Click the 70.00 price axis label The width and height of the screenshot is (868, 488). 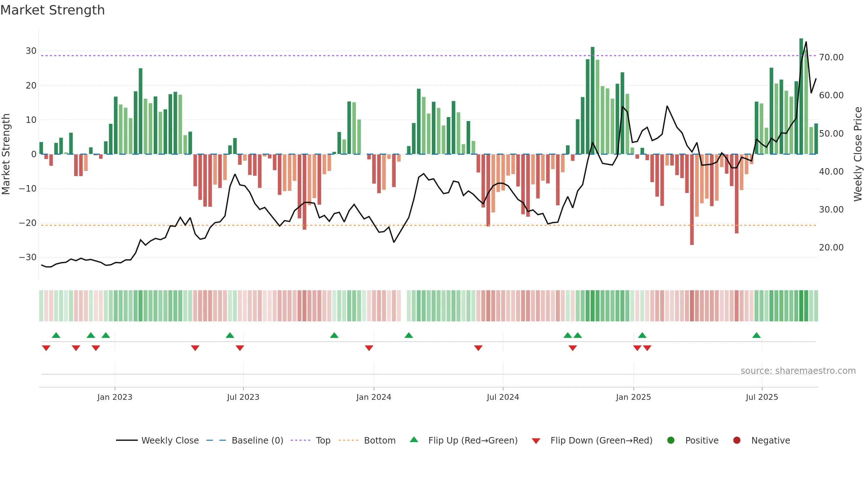pos(831,57)
